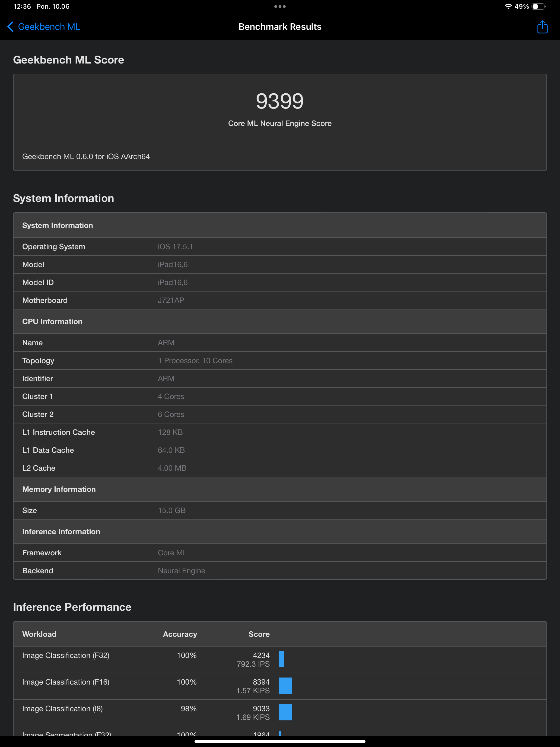Tap the Backend Neural Engine row

[x=279, y=571]
